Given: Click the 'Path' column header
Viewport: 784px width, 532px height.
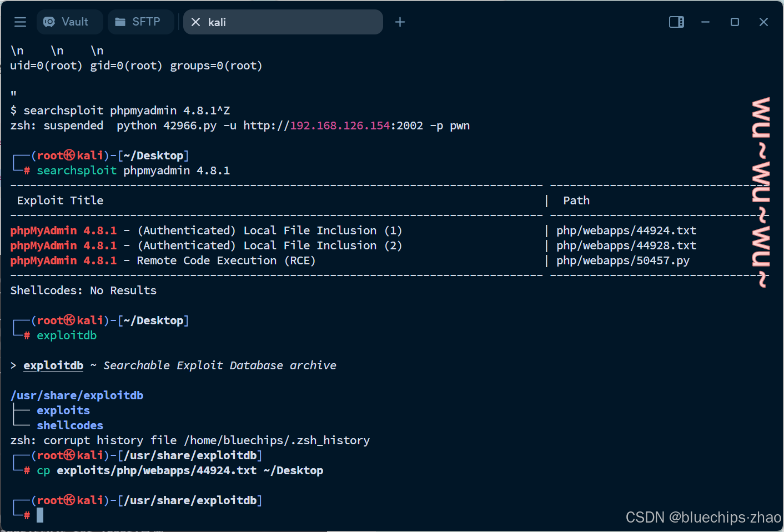Looking at the screenshot, I should coord(576,200).
